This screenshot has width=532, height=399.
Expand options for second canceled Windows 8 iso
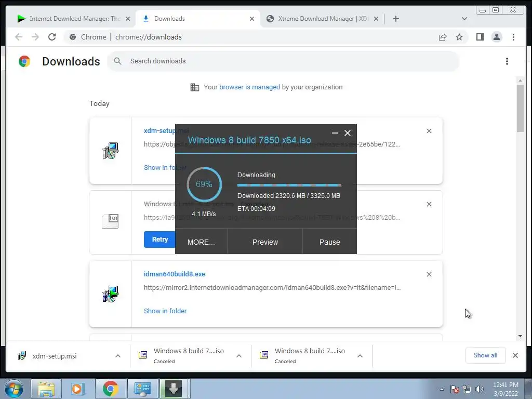(x=360, y=356)
